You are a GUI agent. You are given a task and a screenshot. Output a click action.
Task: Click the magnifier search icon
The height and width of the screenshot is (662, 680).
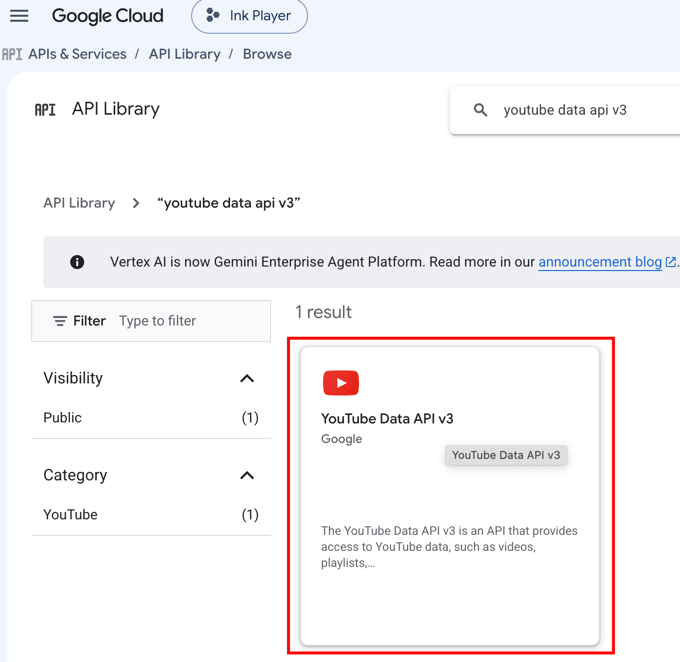[480, 110]
